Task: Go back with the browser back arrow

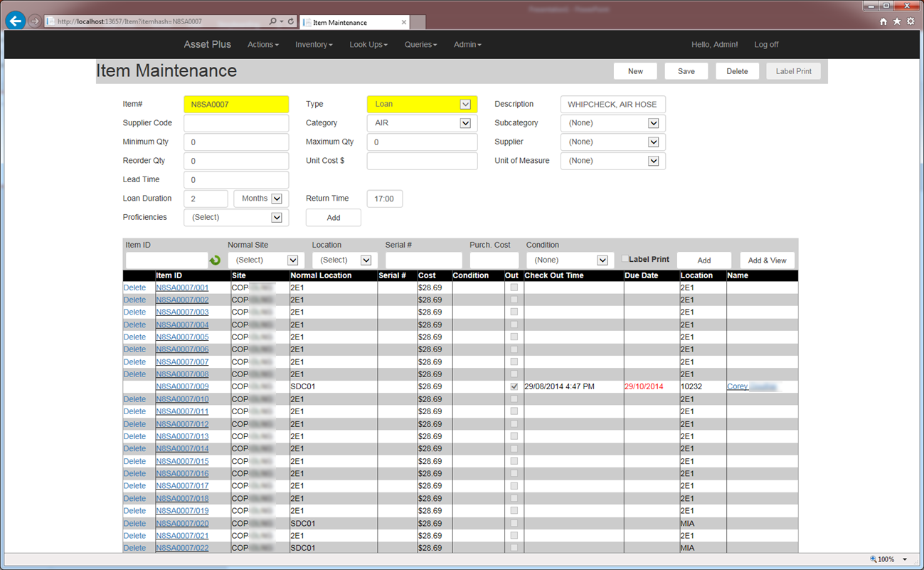Action: click(16, 21)
